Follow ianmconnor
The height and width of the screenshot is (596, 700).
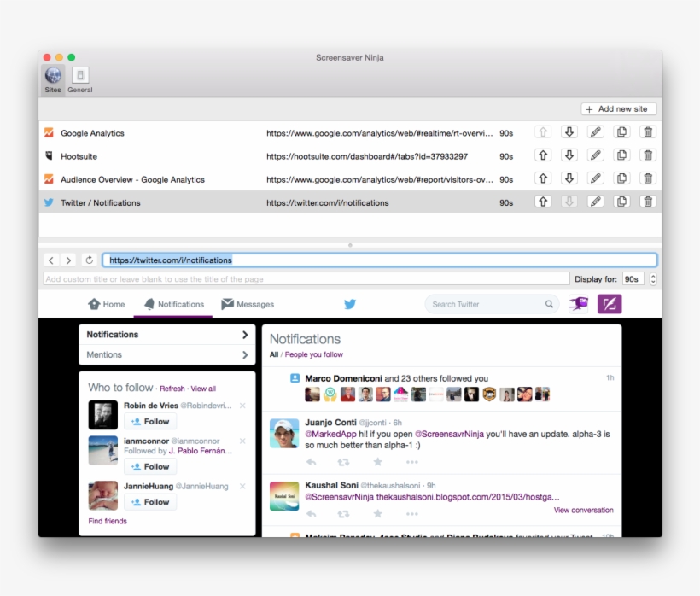[x=150, y=466]
